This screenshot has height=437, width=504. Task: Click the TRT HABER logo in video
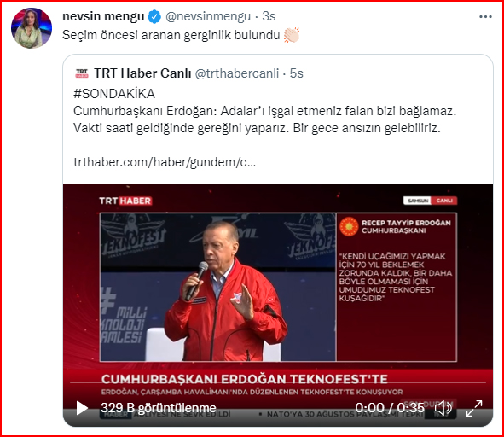(125, 201)
